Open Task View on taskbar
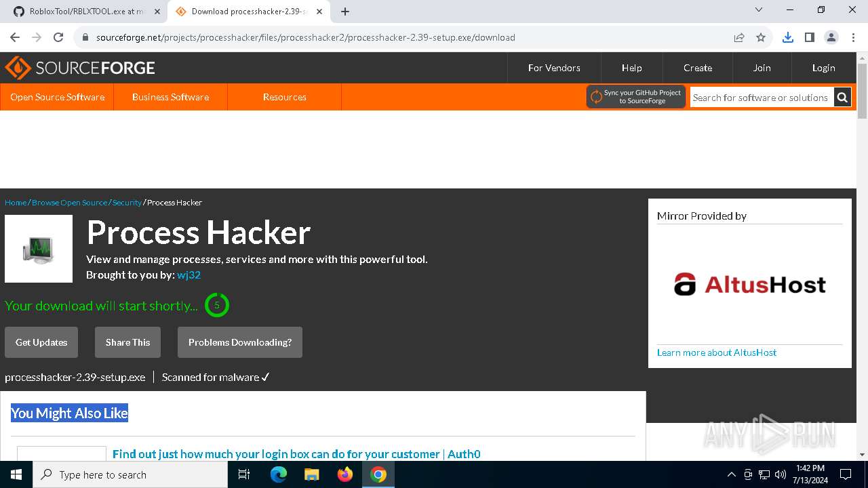 click(x=244, y=474)
